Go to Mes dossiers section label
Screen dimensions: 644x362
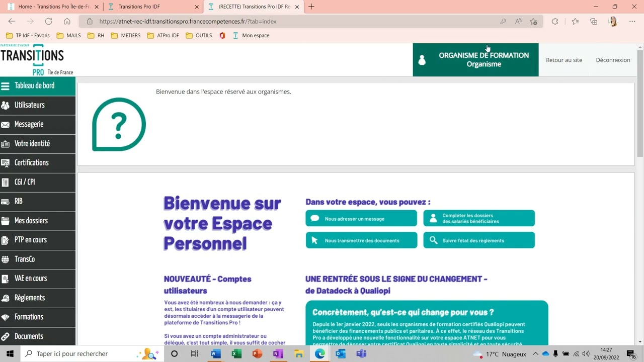31,221
